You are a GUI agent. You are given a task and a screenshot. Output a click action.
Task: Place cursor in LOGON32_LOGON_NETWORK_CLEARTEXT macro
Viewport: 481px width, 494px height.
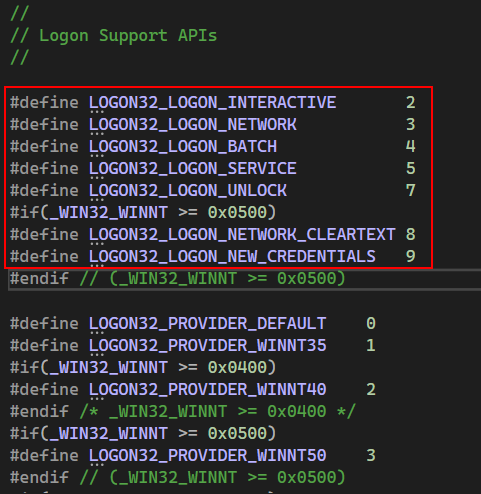[x=242, y=234]
